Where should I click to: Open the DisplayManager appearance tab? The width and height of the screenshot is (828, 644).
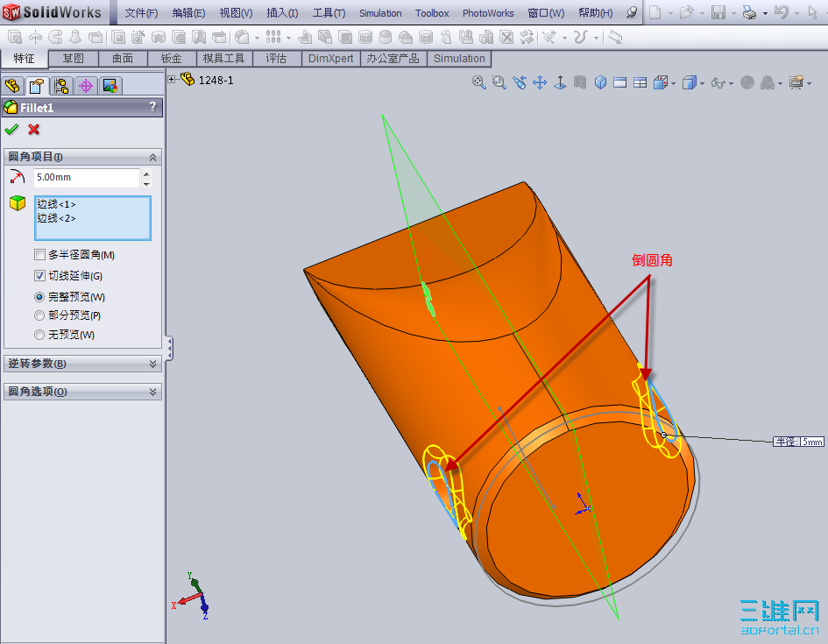(x=110, y=86)
